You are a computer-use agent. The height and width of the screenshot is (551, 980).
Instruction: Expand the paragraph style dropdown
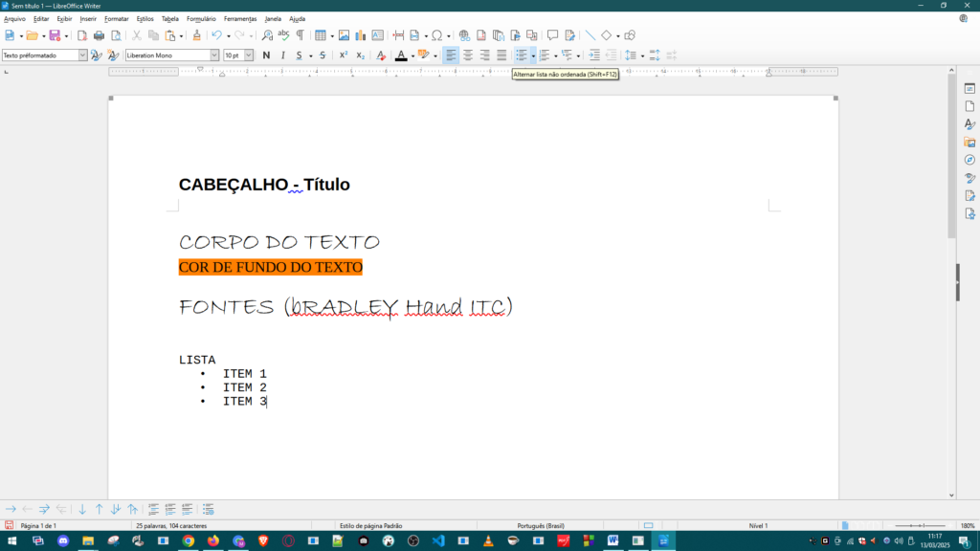82,55
